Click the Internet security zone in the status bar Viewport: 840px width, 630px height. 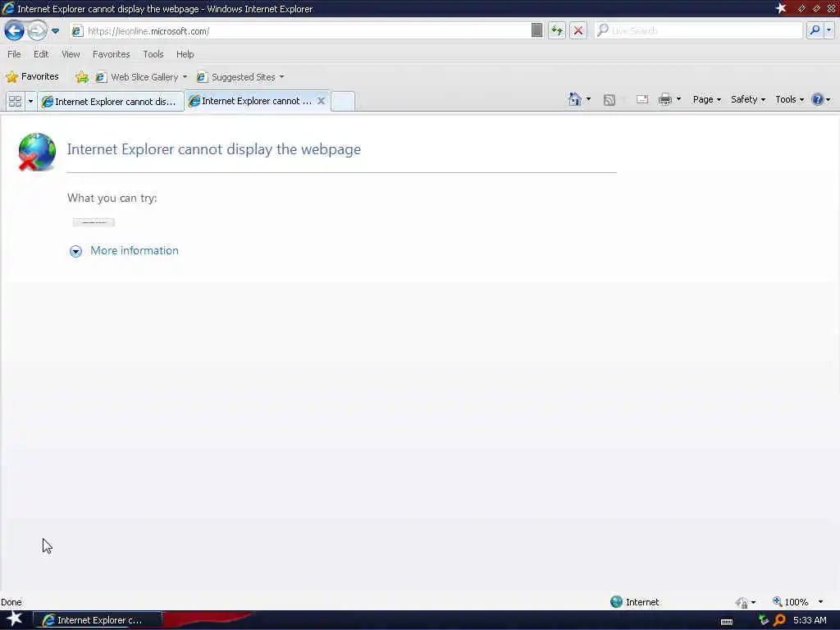(x=635, y=602)
